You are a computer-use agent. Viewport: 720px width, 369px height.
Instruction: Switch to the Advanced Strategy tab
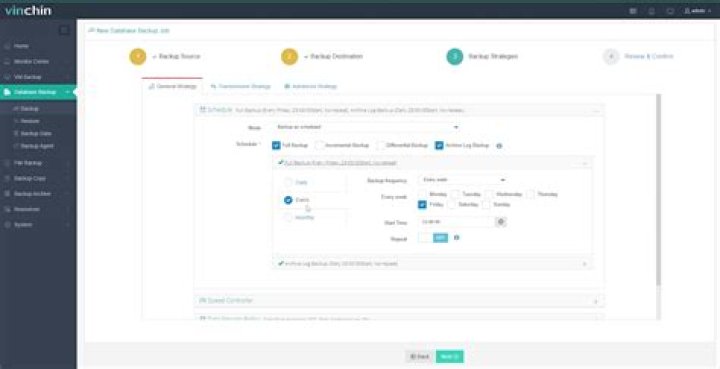310,86
